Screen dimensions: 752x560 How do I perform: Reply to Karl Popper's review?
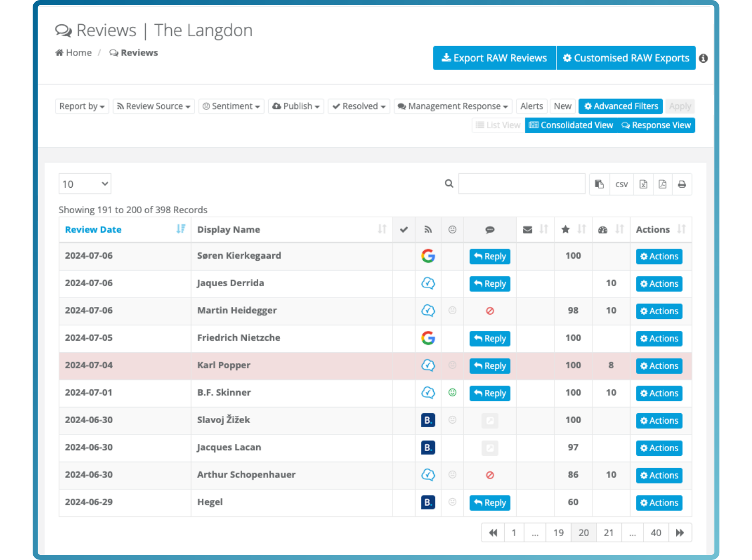click(x=490, y=366)
